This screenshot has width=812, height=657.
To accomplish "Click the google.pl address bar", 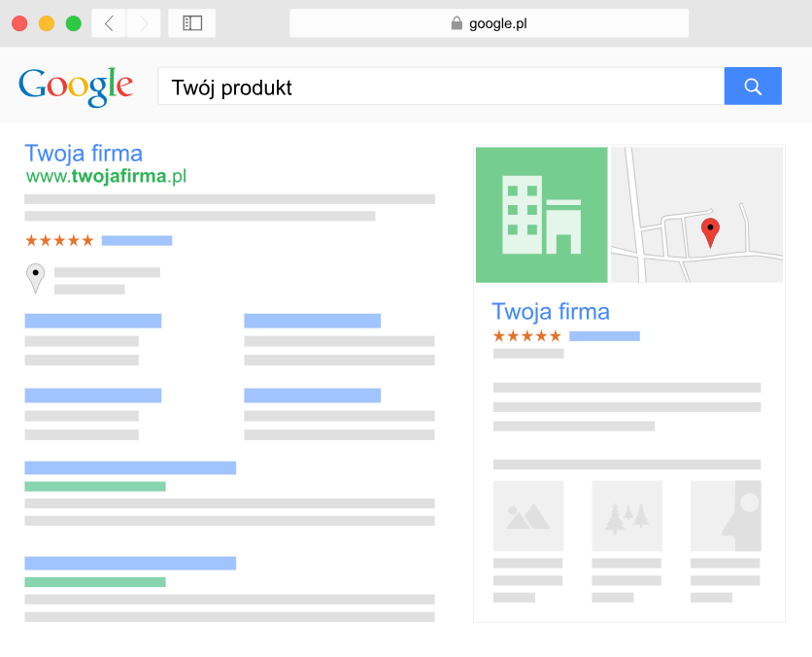I will (490, 23).
